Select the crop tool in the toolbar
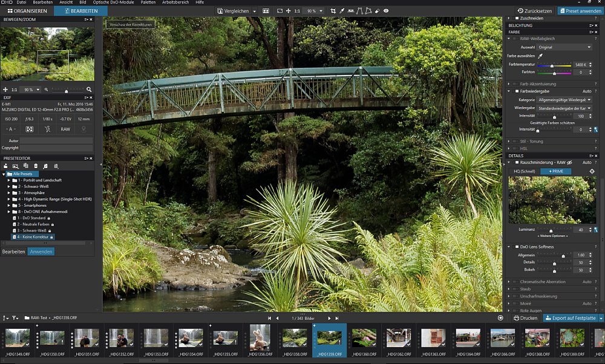 333,11
